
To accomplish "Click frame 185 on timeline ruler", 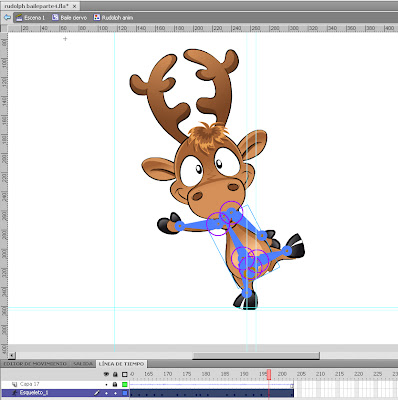I will (x=225, y=374).
